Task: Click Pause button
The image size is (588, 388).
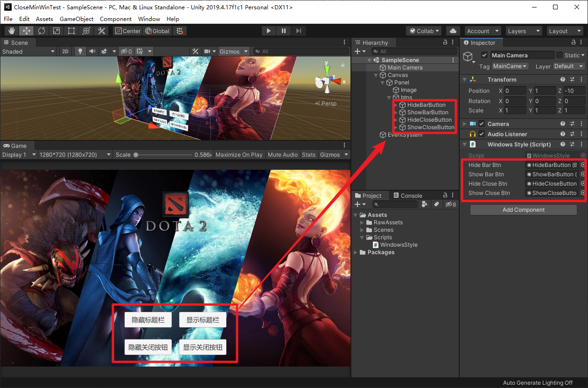Action: [x=283, y=31]
